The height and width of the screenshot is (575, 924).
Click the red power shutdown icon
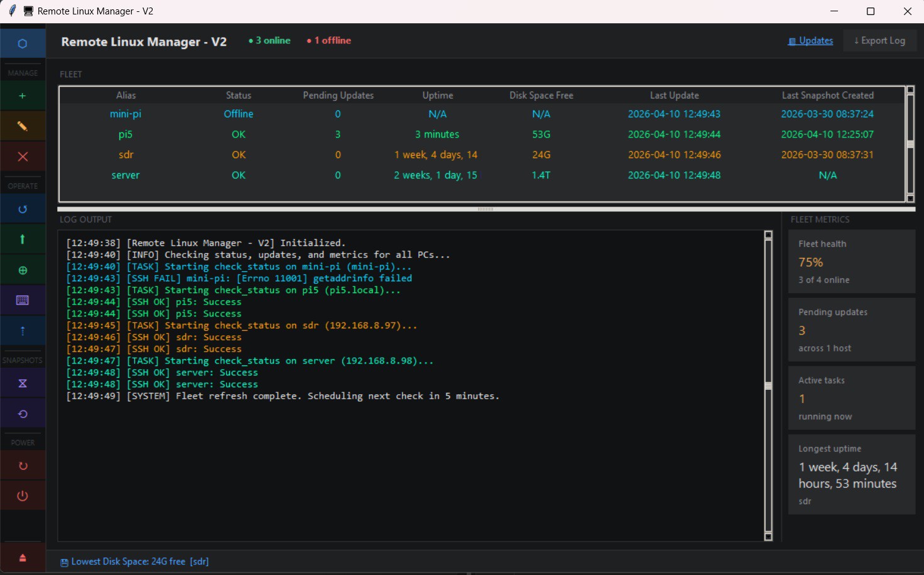(23, 496)
